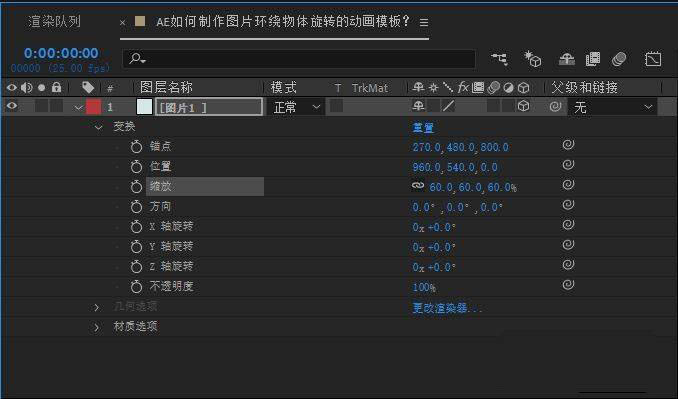The width and height of the screenshot is (678, 399).
Task: Toggle 方向 stopwatch keyframing
Action: pyautogui.click(x=136, y=207)
